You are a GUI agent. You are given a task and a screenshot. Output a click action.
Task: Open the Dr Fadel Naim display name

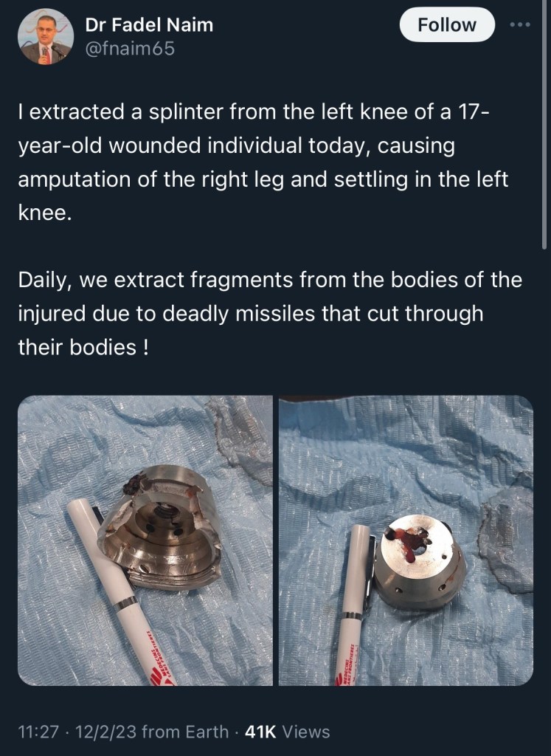149,24
